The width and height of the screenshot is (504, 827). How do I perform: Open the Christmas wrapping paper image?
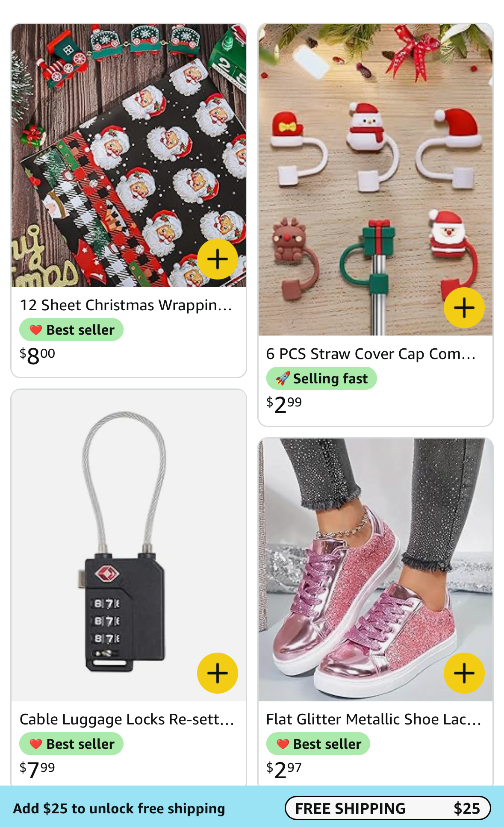pyautogui.click(x=129, y=155)
